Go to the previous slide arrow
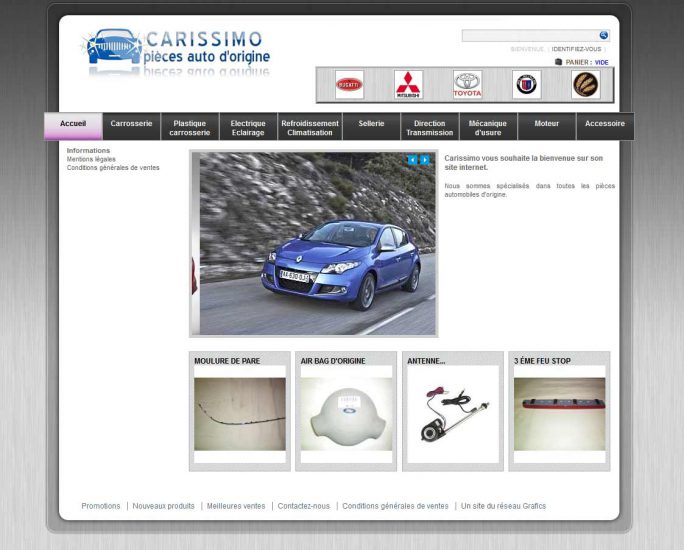Image resolution: width=684 pixels, height=550 pixels. 412,160
